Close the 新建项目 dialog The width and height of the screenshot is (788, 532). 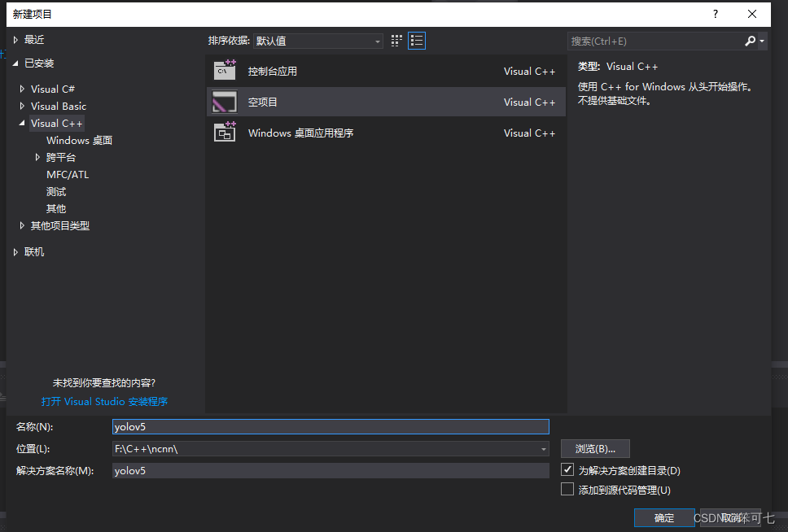tap(752, 14)
